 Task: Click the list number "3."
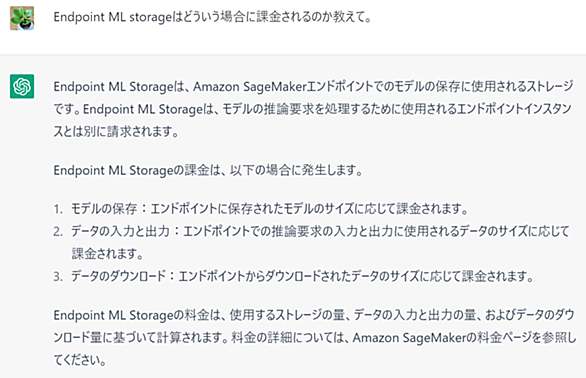click(x=58, y=277)
